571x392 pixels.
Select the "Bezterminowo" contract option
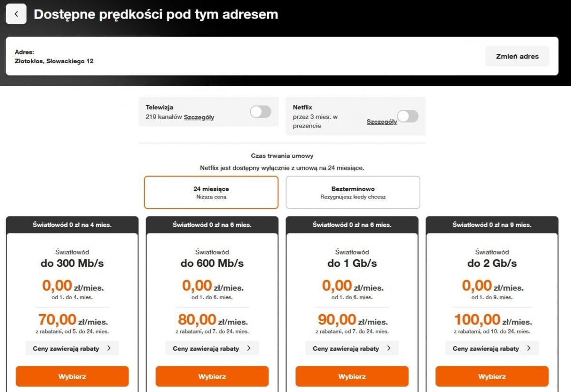353,192
